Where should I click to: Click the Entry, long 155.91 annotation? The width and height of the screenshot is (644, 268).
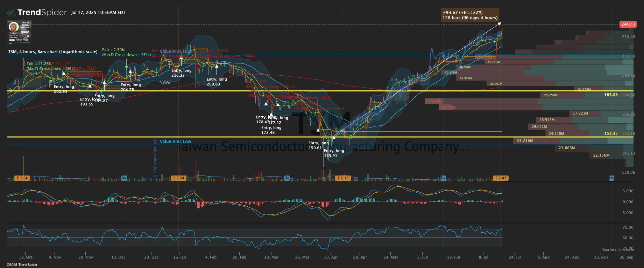point(334,153)
